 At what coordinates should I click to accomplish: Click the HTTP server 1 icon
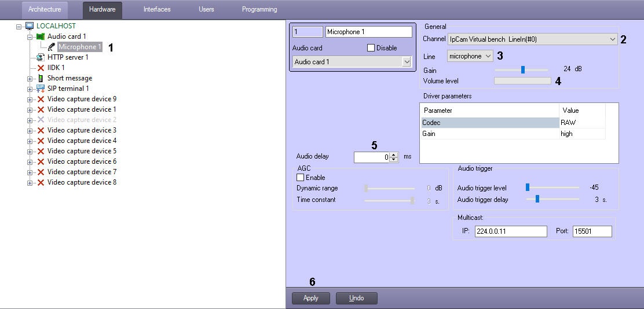click(41, 57)
